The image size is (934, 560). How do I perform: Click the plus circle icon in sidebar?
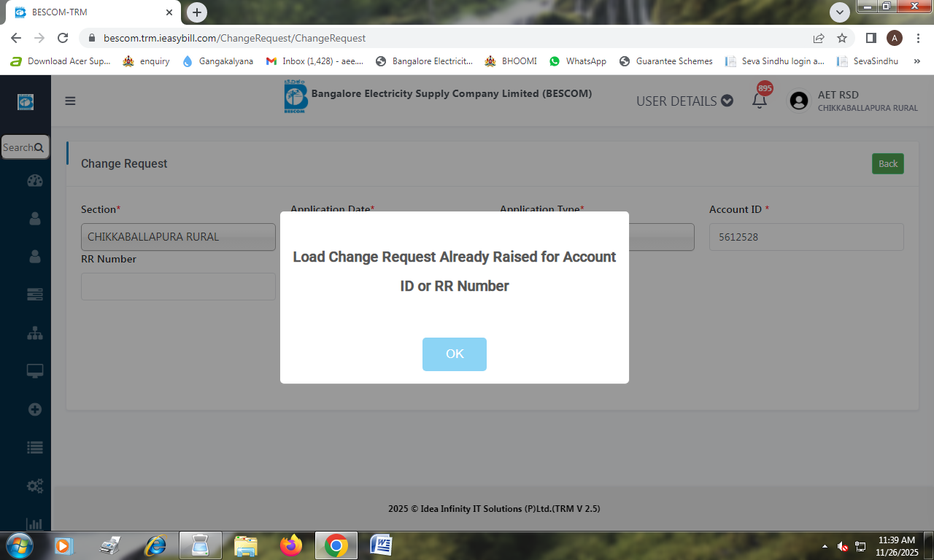pos(34,409)
